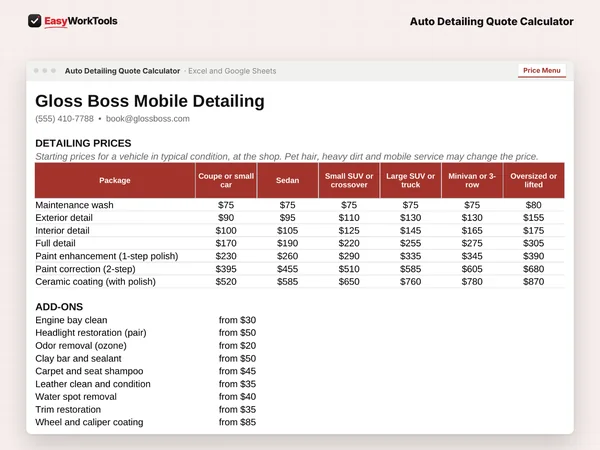Select Paint enhancement (1-step polish) row label

tap(107, 256)
